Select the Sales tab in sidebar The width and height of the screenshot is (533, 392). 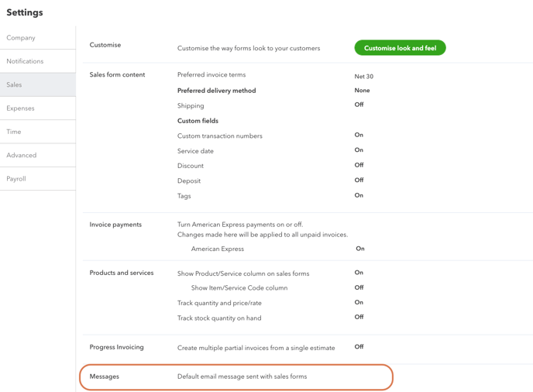click(38, 84)
